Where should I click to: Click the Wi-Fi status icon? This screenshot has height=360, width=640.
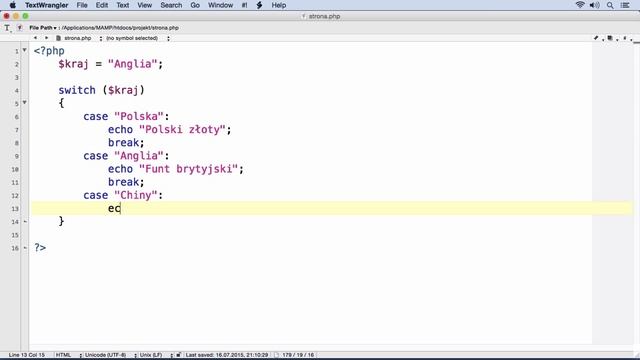click(x=580, y=5)
